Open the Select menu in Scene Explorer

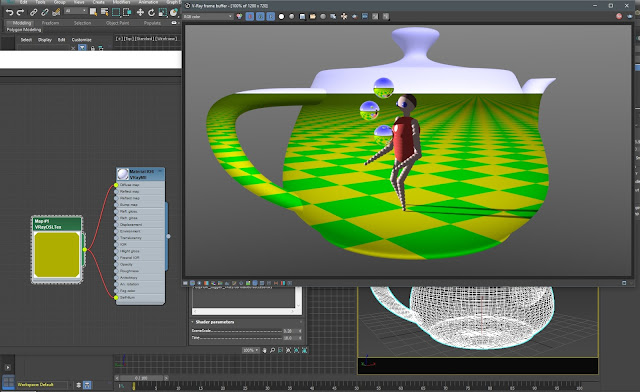(26, 40)
